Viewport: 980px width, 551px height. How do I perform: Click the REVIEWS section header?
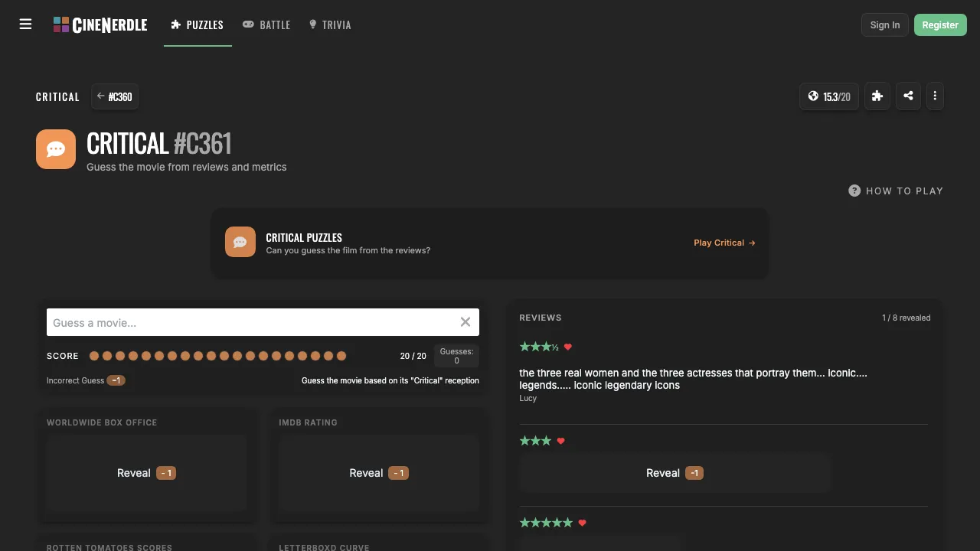[541, 318]
